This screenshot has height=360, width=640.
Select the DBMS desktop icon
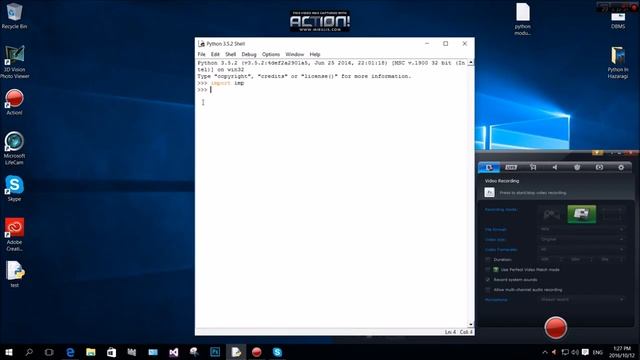(618, 20)
